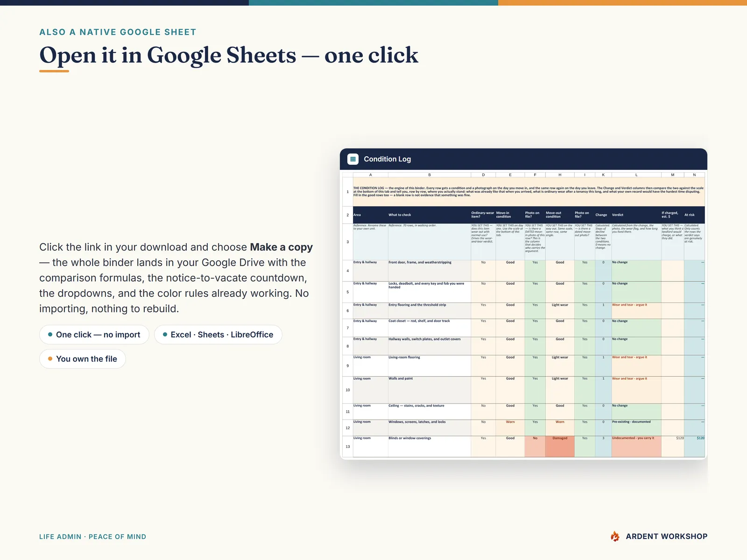This screenshot has height=560, width=747.
Task: Select row 13 number in the sheet
Action: pos(347,447)
